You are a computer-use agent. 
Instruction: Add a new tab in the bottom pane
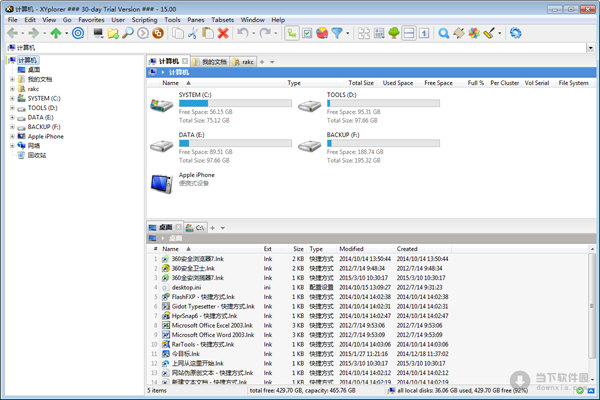point(212,228)
